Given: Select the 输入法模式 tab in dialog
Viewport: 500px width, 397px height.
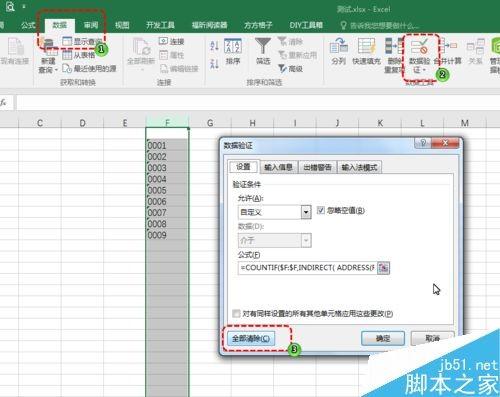Looking at the screenshot, I should click(359, 167).
